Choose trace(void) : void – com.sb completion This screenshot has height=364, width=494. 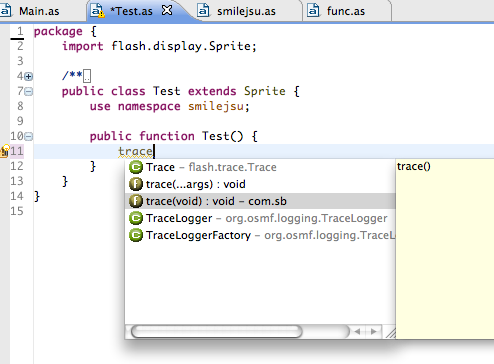pos(260,201)
